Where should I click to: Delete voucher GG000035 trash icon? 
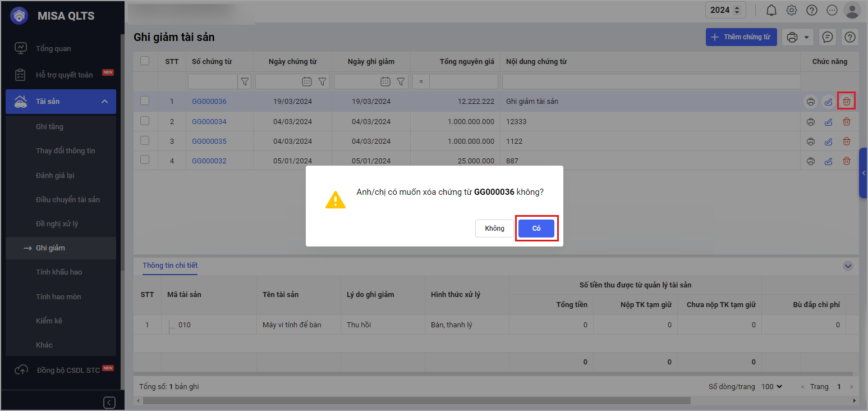pyautogui.click(x=847, y=141)
